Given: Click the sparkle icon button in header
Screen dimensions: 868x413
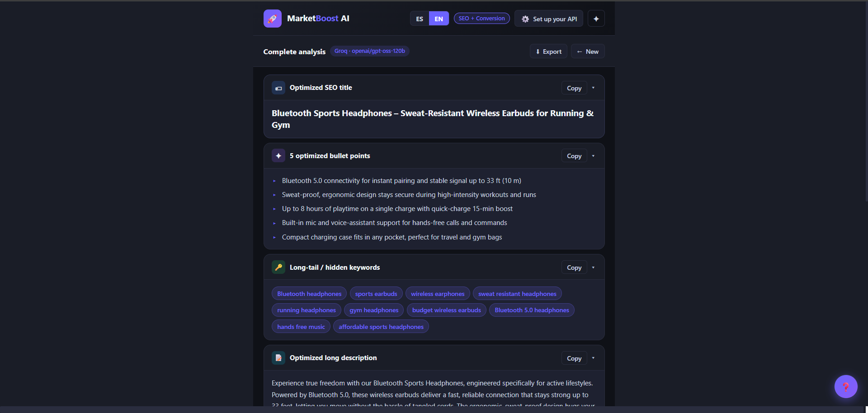Looking at the screenshot, I should (x=596, y=19).
